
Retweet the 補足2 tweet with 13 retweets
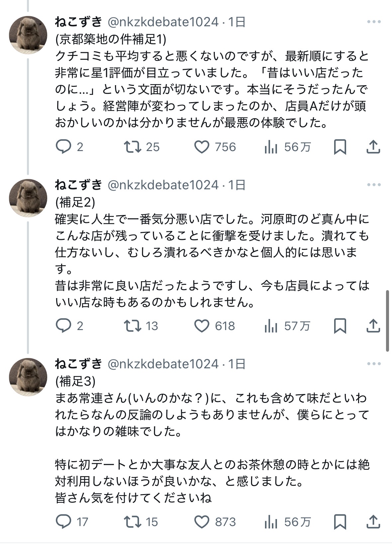(x=133, y=326)
